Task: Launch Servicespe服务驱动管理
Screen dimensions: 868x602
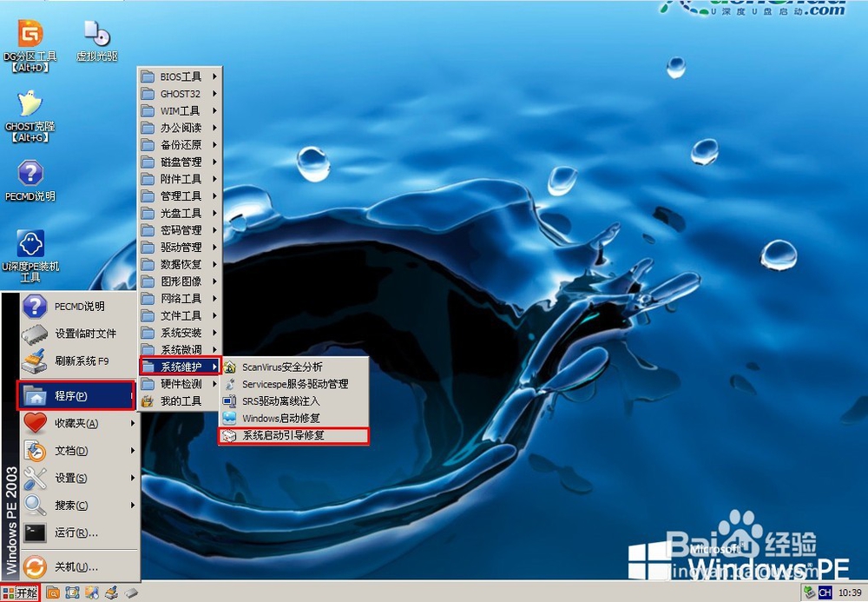Action: pos(294,384)
